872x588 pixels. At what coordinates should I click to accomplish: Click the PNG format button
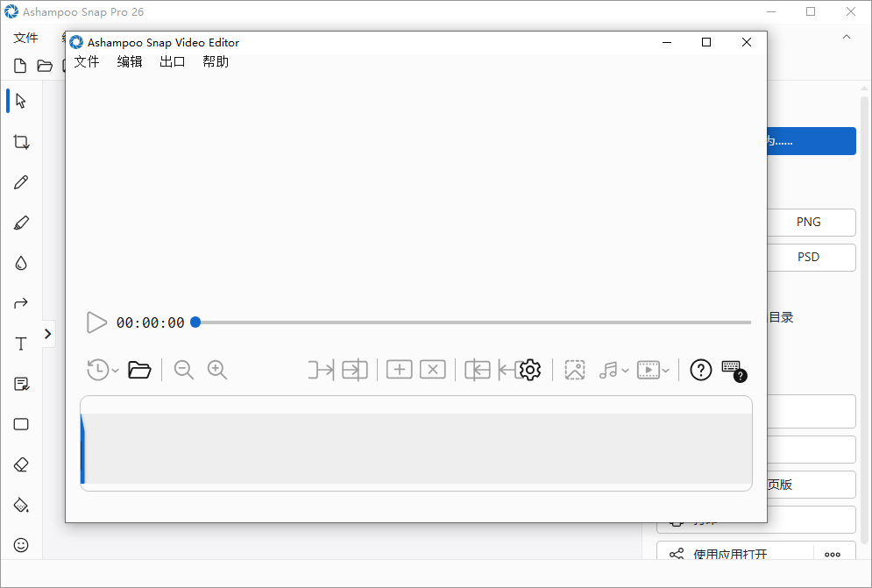tap(808, 223)
